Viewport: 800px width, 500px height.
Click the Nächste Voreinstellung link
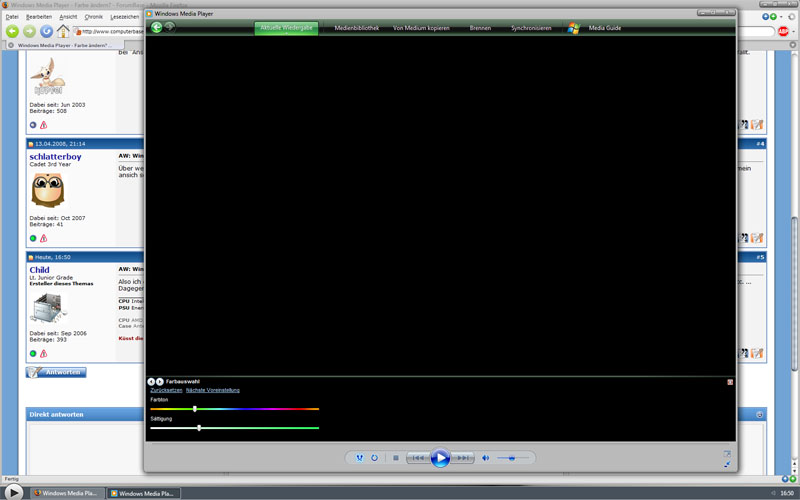213,390
